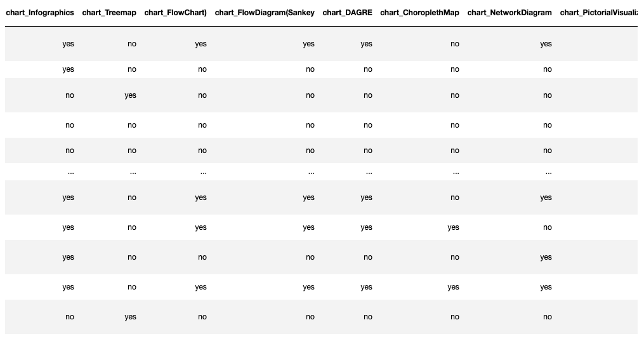
Task: Select the ellipsis cell in chart_DAGRE column
Action: [x=369, y=172]
